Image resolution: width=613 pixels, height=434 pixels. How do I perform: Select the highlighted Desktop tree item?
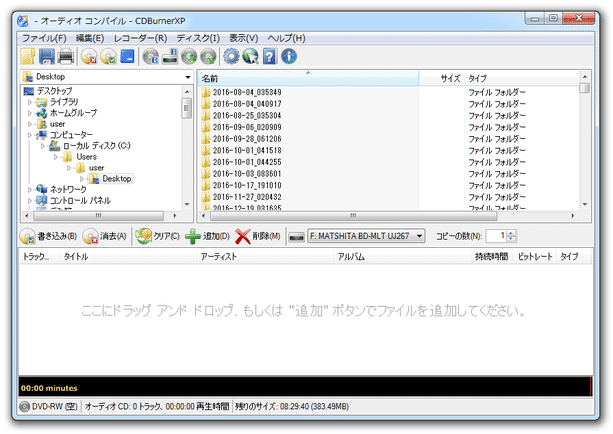pyautogui.click(x=117, y=179)
